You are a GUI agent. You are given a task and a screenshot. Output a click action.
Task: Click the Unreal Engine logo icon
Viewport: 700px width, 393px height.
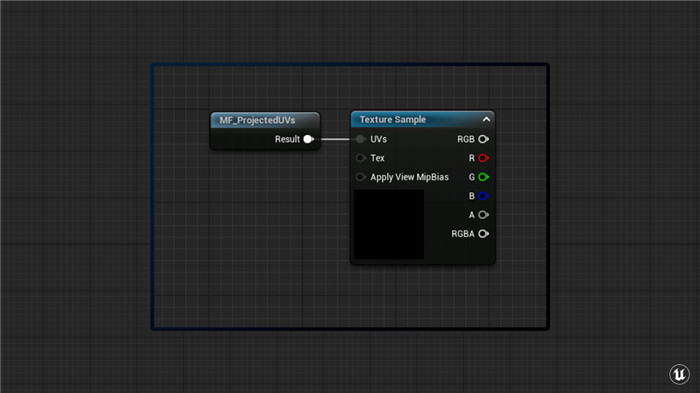point(679,374)
